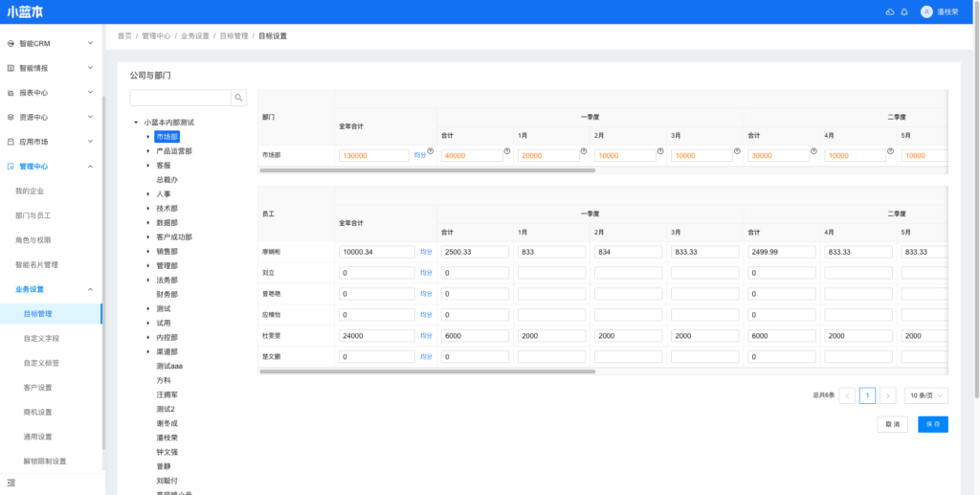Expand the 产品运营部 tree node
The height and width of the screenshot is (495, 980).
point(148,151)
